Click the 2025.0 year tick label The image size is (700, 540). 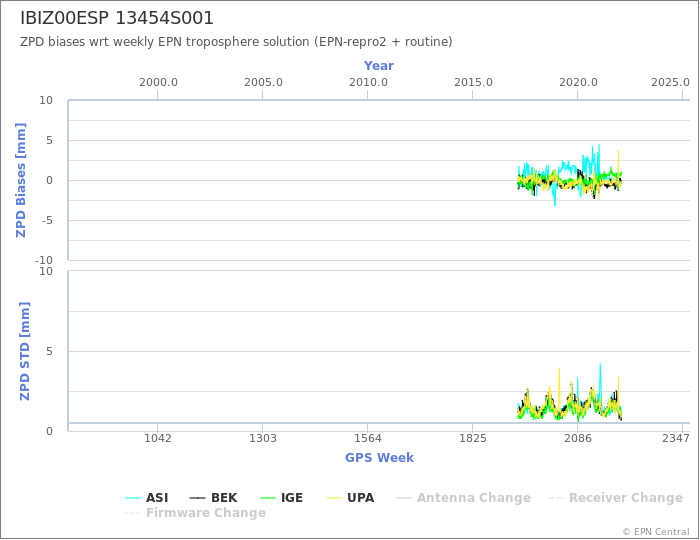670,83
